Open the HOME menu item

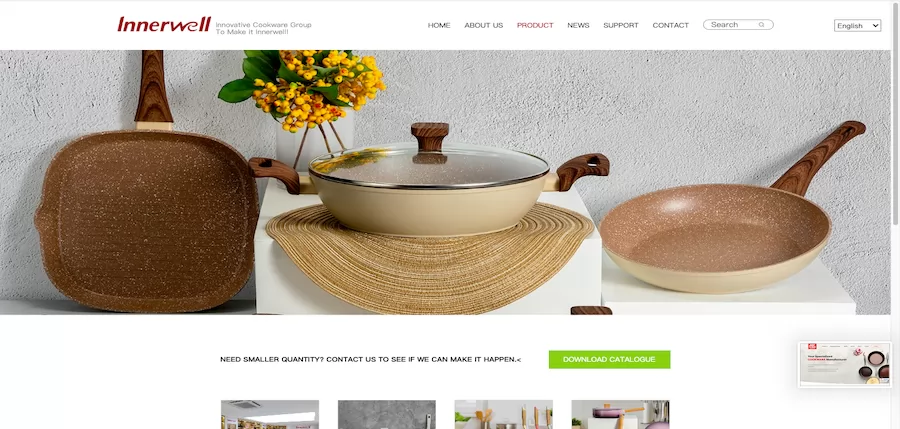(439, 25)
